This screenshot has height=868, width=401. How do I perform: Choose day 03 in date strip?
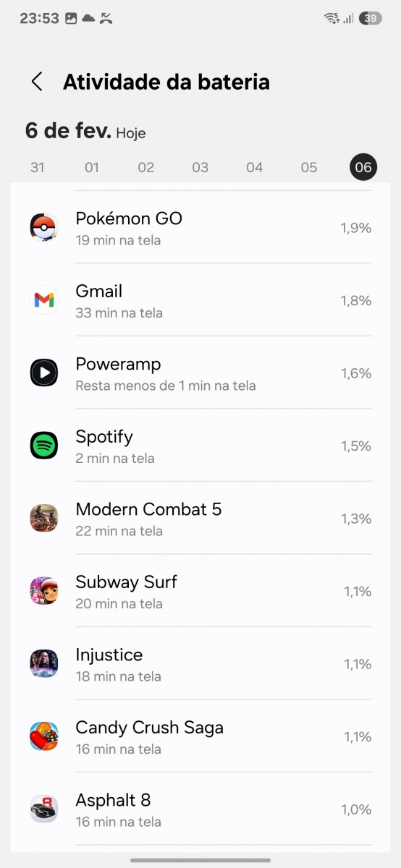coord(200,168)
